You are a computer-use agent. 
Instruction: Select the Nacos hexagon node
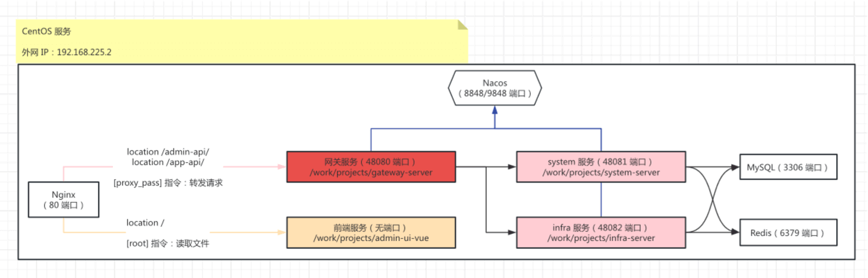coord(495,88)
